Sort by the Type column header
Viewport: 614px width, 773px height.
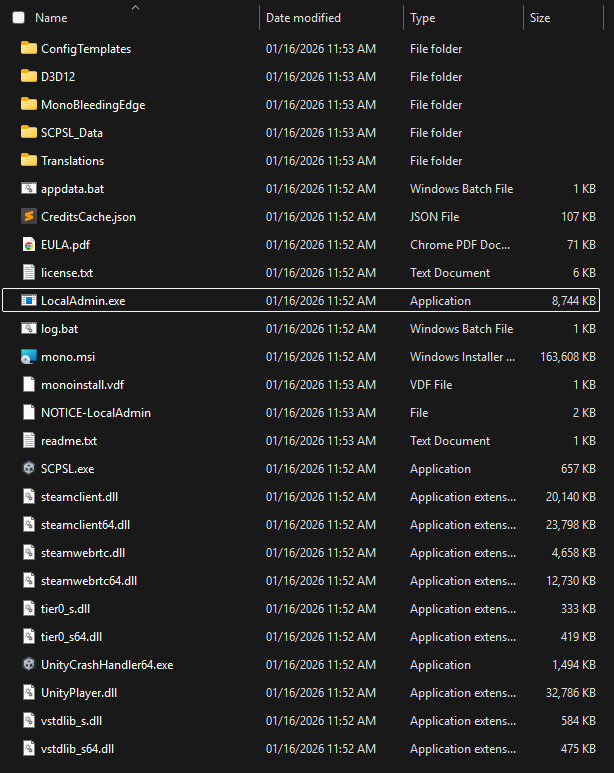(423, 18)
